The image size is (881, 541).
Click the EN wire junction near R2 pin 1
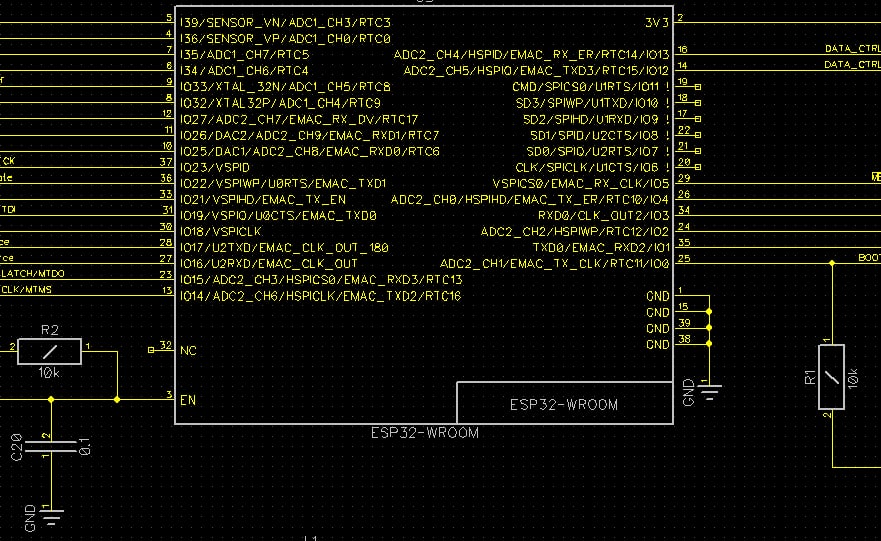(x=117, y=399)
